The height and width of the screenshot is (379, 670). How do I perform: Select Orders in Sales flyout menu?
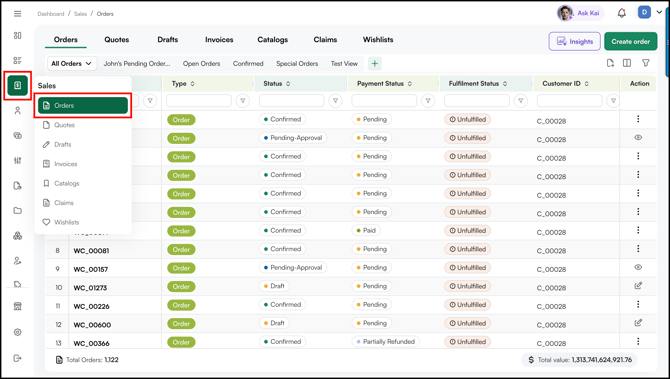point(83,106)
